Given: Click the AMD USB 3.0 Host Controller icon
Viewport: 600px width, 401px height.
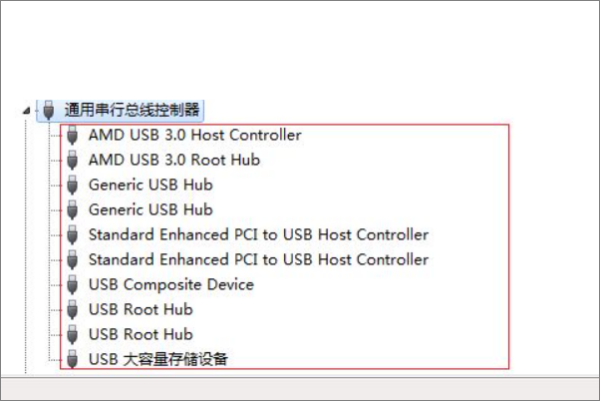Looking at the screenshot, I should pyautogui.click(x=72, y=134).
